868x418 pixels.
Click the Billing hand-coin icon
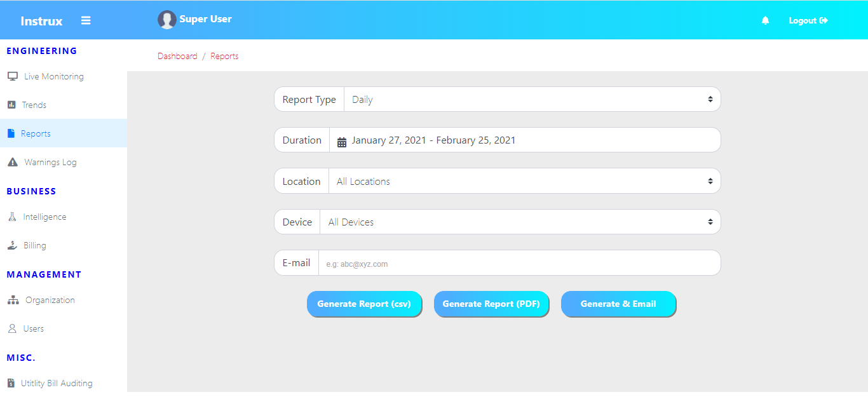(x=12, y=245)
